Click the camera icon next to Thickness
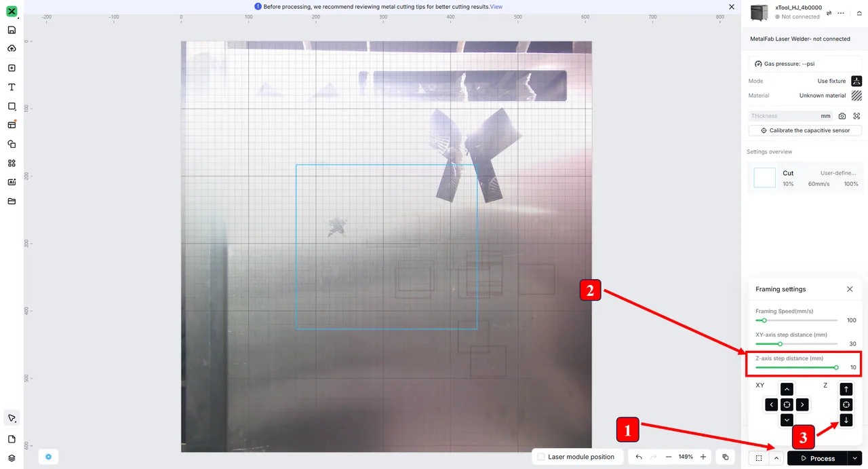Image resolution: width=868 pixels, height=469 pixels. pyautogui.click(x=842, y=116)
